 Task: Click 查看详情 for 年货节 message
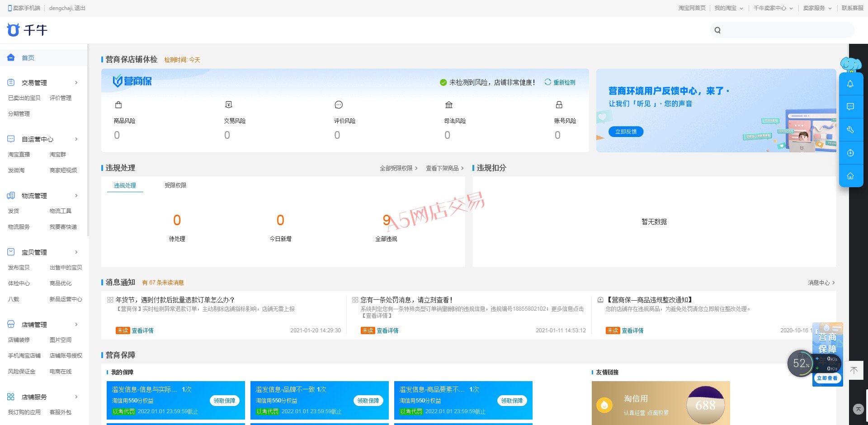[x=142, y=331]
